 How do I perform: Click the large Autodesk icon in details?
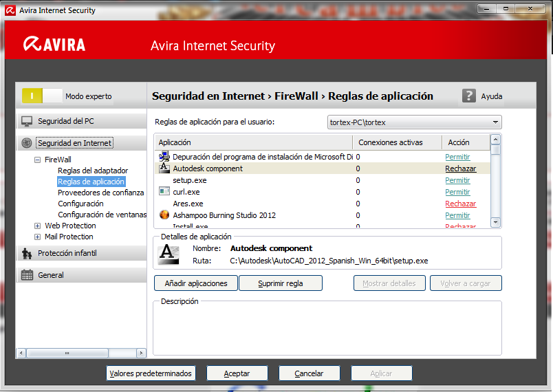tap(169, 254)
